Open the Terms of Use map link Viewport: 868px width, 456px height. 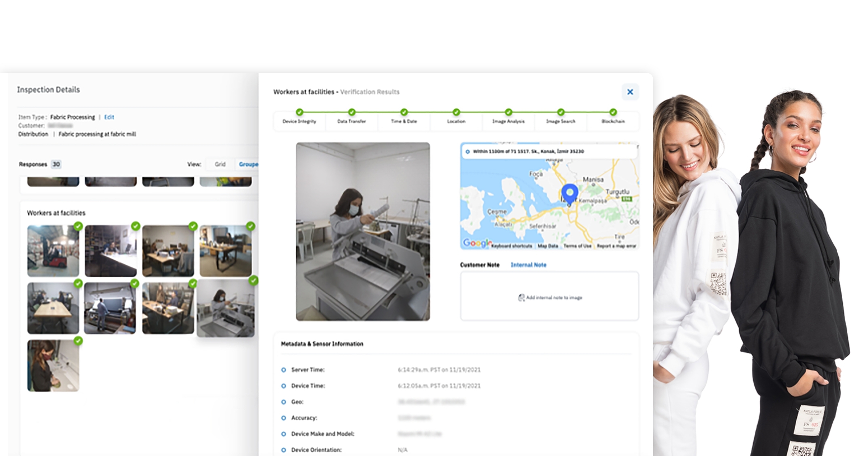point(577,246)
